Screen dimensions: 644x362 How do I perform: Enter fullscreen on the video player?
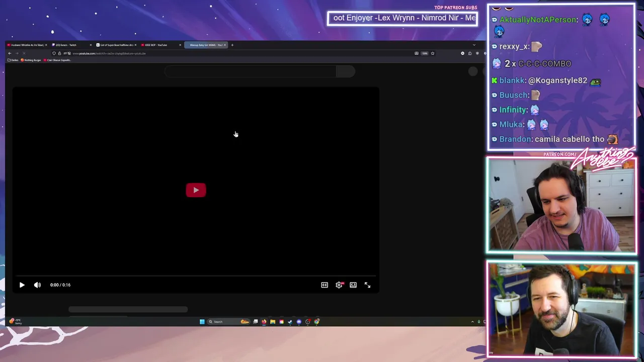tap(367, 285)
